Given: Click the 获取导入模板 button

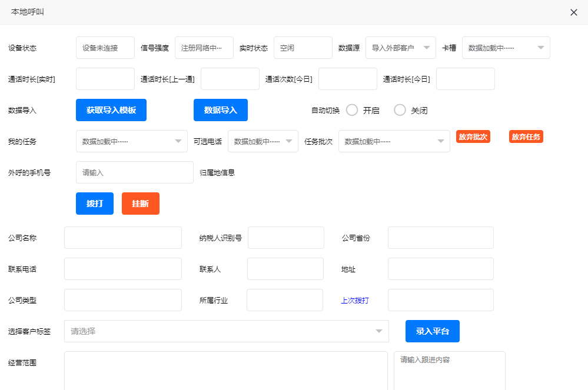Looking at the screenshot, I should point(111,110).
